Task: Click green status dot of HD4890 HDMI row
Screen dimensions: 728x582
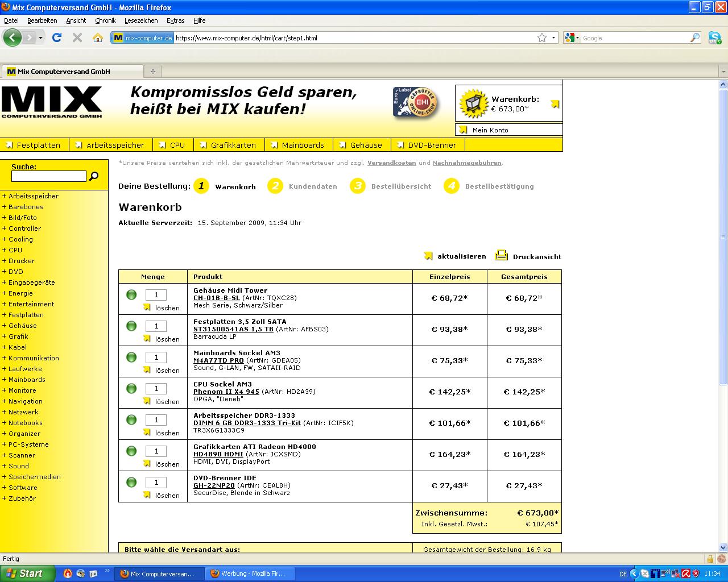Action: tap(131, 451)
